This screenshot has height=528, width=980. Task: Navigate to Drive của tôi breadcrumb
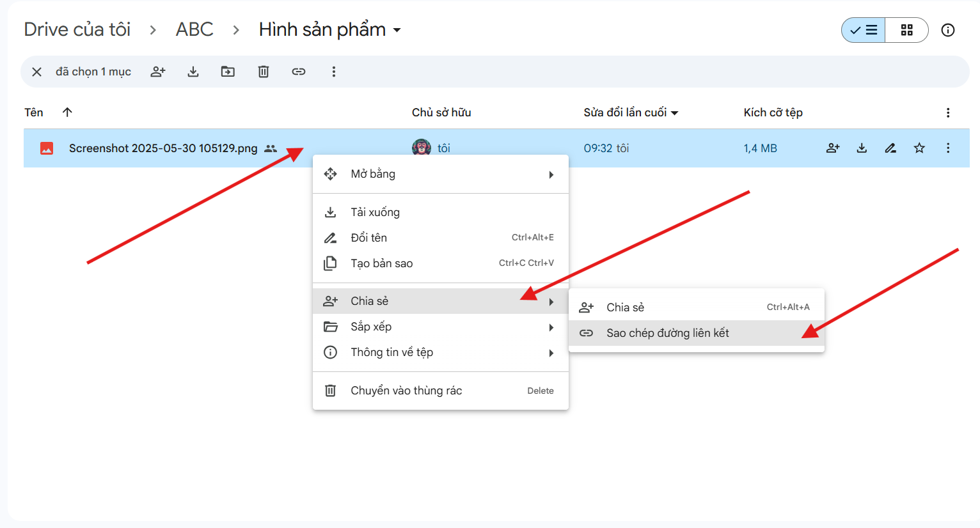(77, 30)
